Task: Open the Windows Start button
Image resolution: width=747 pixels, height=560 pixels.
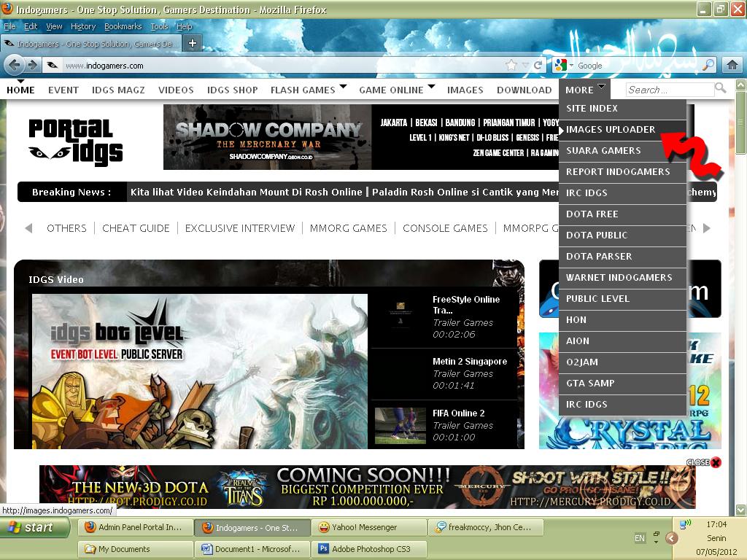Action: point(35,527)
